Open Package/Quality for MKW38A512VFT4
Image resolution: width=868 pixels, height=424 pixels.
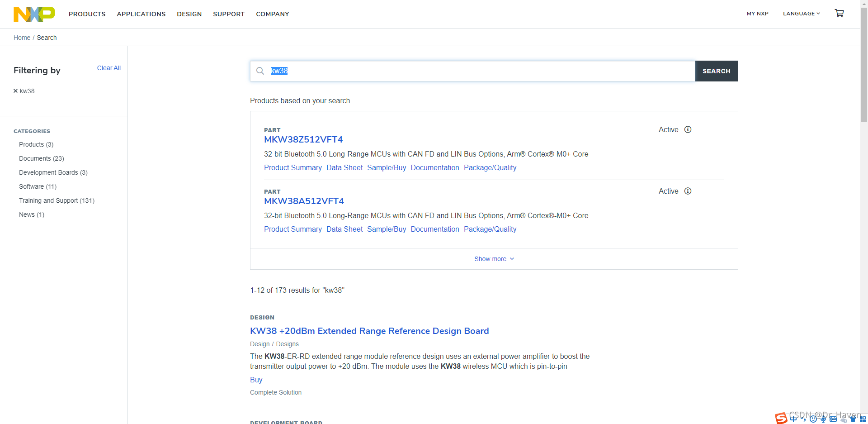tap(490, 229)
